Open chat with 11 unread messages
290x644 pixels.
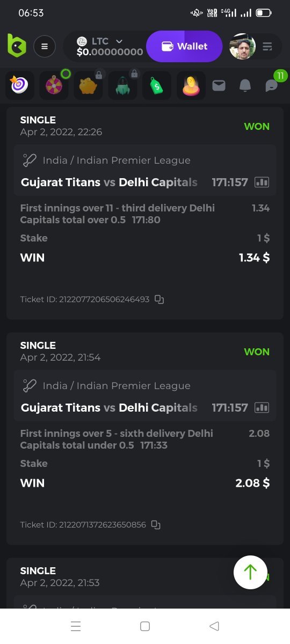[272, 85]
